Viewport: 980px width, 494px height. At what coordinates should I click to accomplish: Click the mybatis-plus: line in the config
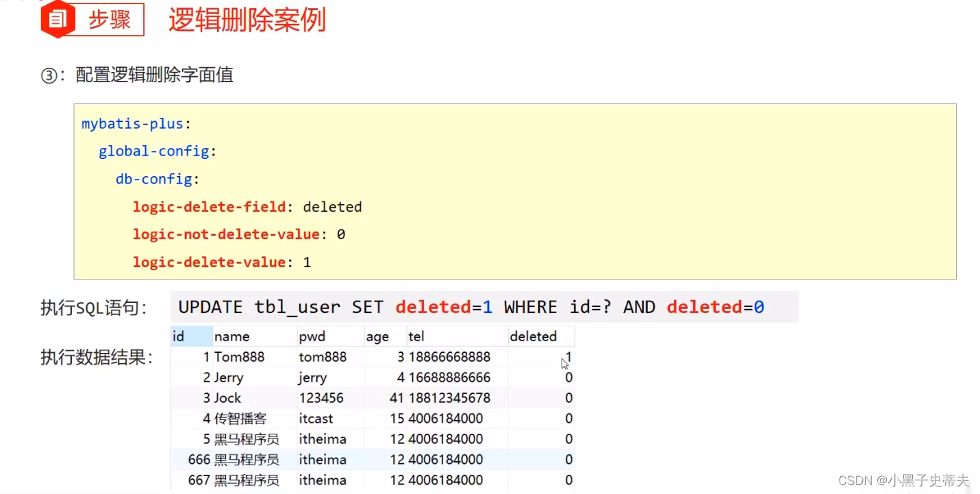(136, 124)
